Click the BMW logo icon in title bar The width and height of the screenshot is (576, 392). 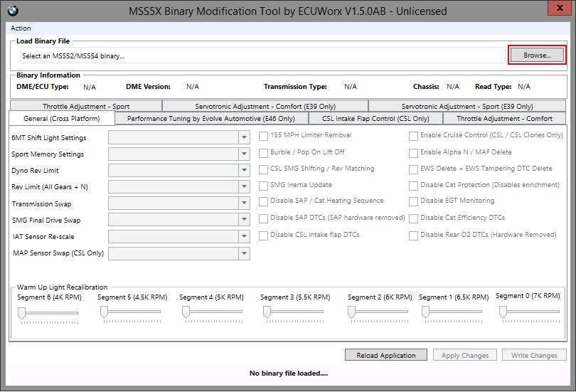[x=13, y=11]
